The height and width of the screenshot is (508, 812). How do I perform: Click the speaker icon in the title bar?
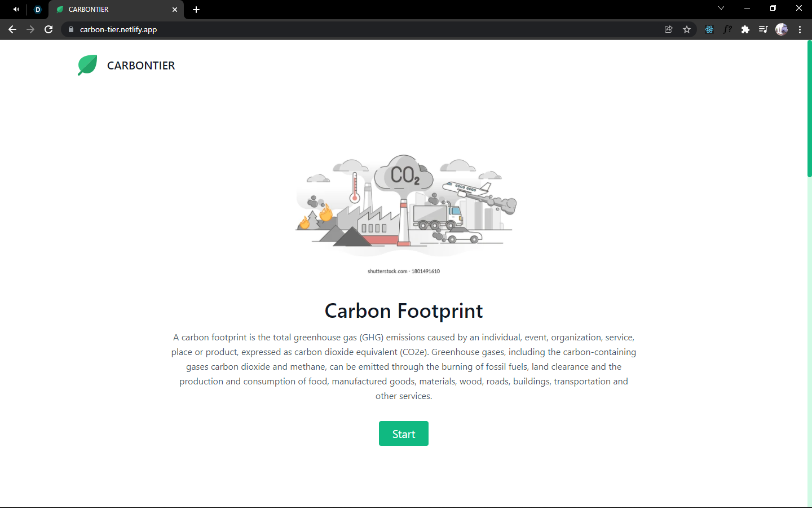click(15, 9)
